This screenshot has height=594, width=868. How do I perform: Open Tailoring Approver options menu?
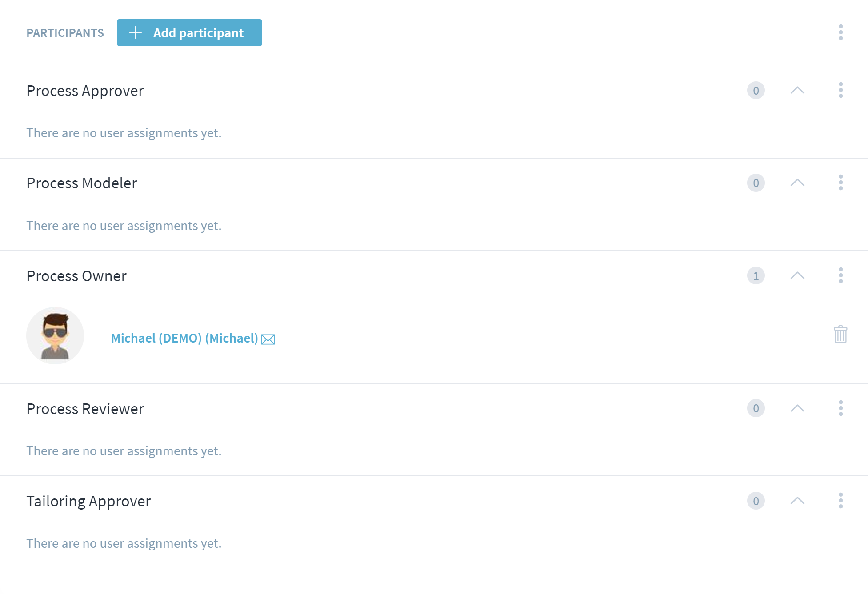[840, 501]
